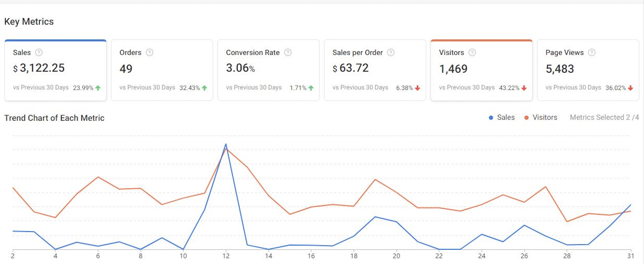The width and height of the screenshot is (644, 264).
Task: Toggle off the Visitors metric card
Action: [481, 70]
